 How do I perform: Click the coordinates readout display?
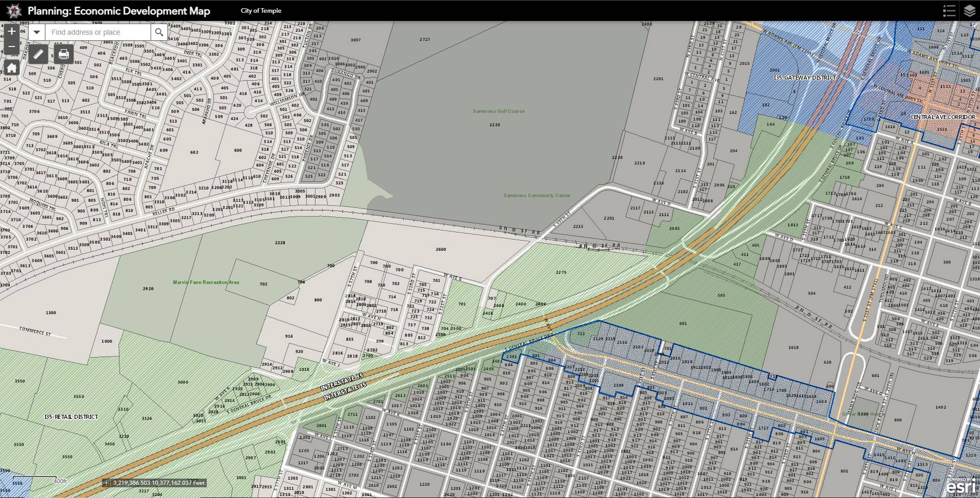coord(159,483)
